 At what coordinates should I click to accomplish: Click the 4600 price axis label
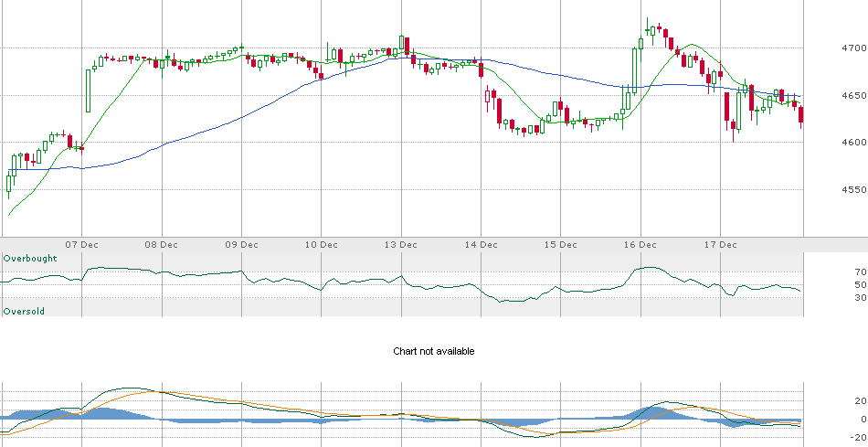854,143
